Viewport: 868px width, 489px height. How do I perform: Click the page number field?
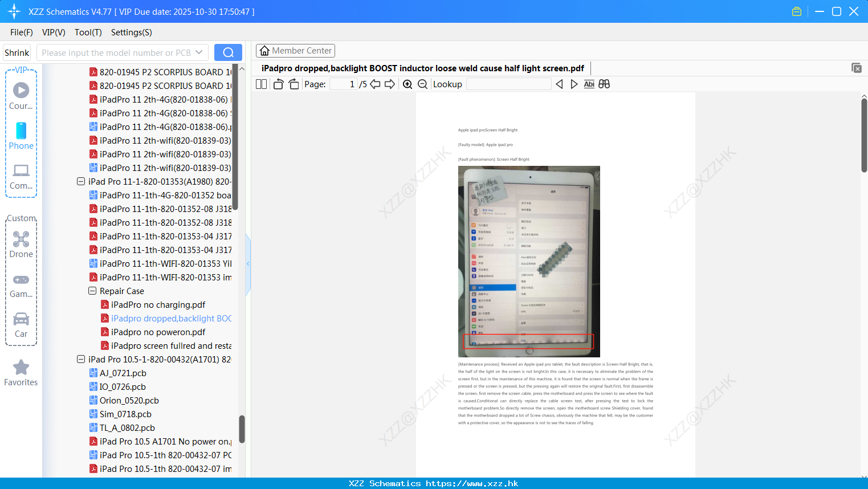(x=343, y=84)
